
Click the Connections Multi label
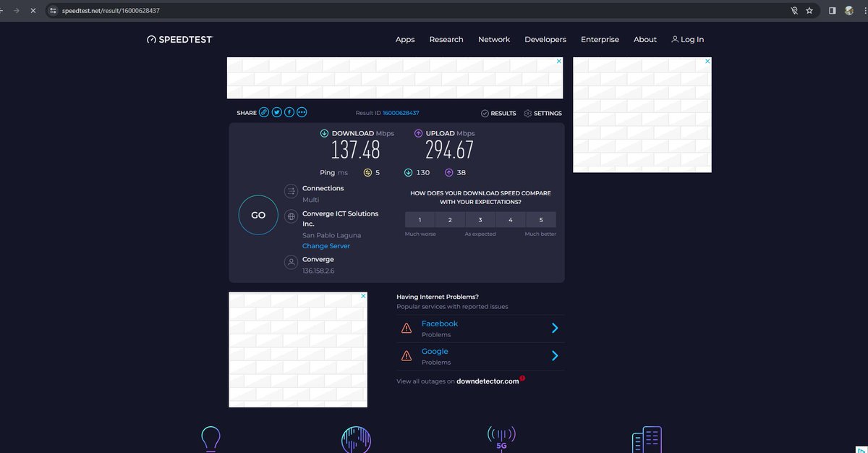coord(310,200)
